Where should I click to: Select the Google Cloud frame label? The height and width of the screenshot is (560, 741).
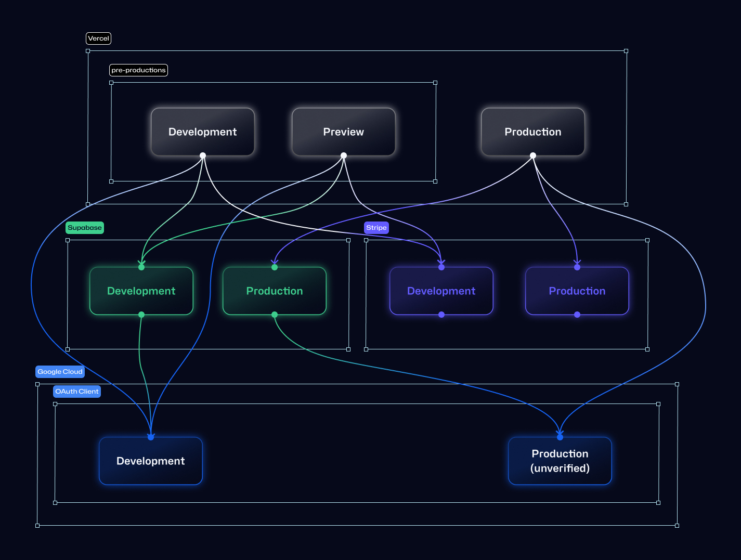[x=60, y=371]
